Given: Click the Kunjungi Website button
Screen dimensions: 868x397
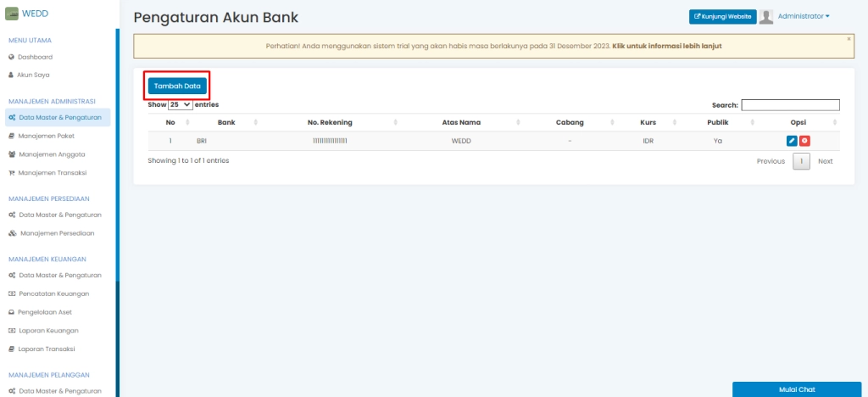Looking at the screenshot, I should 722,17.
